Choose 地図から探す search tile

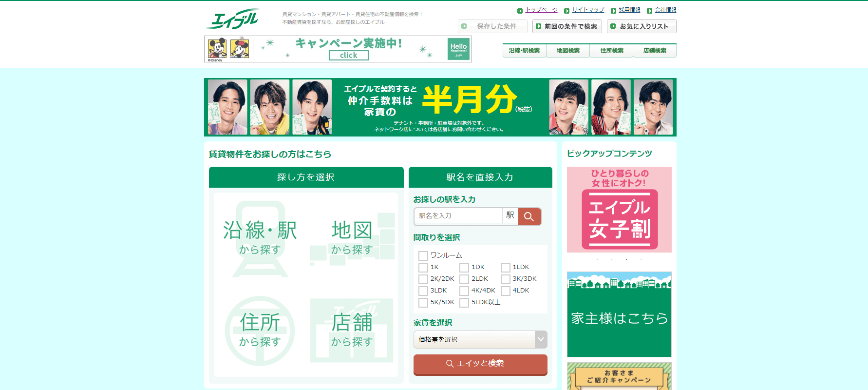coord(352,239)
